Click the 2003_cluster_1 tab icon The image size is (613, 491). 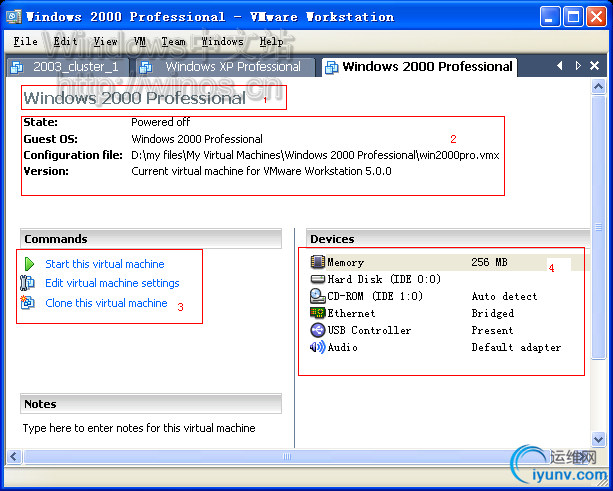(x=16, y=67)
